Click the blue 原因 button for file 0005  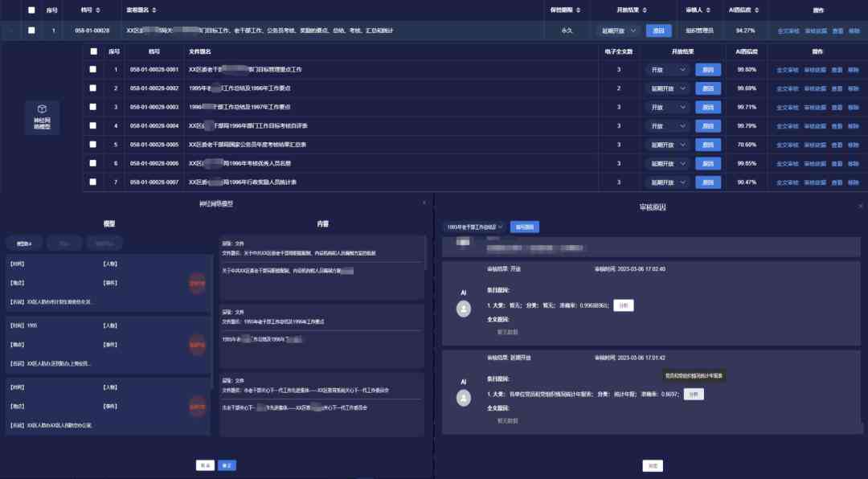point(708,145)
